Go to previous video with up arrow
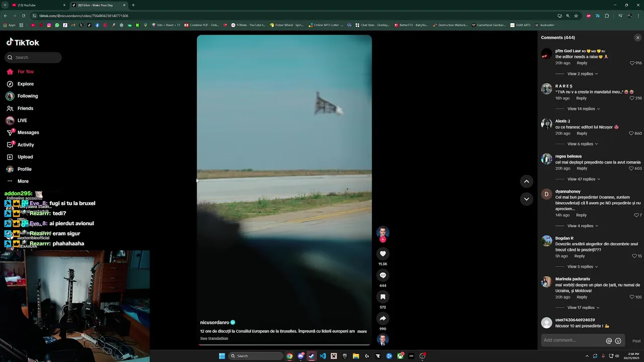The image size is (644, 362). tap(526, 182)
